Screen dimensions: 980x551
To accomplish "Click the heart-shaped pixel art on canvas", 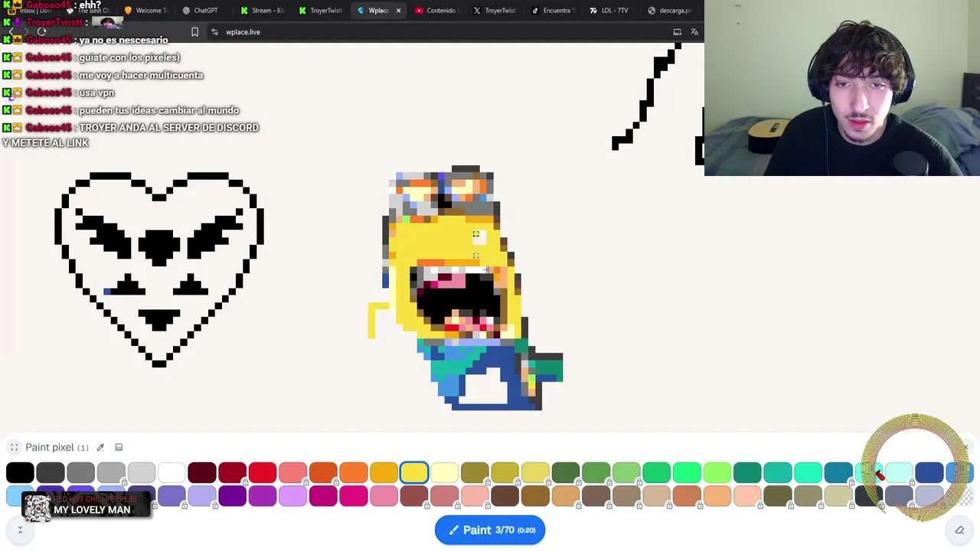I will [159, 269].
